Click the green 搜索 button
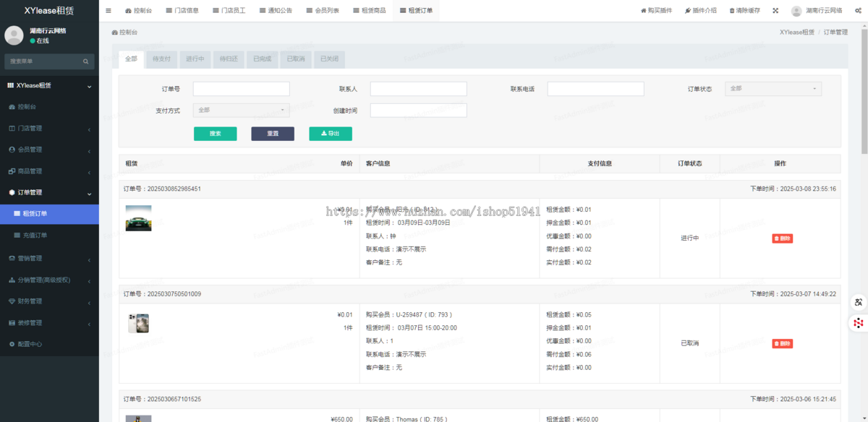The image size is (868, 422). pos(215,134)
